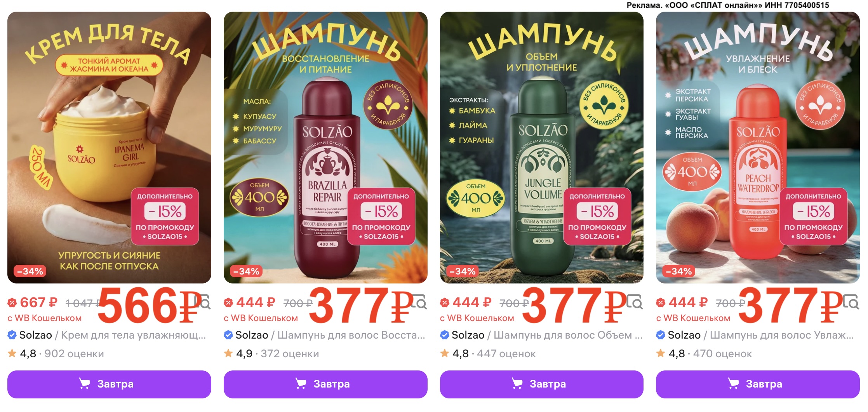The width and height of the screenshot is (868, 412).
Task: Open Jungle Volume shampoo product image
Action: (541, 148)
